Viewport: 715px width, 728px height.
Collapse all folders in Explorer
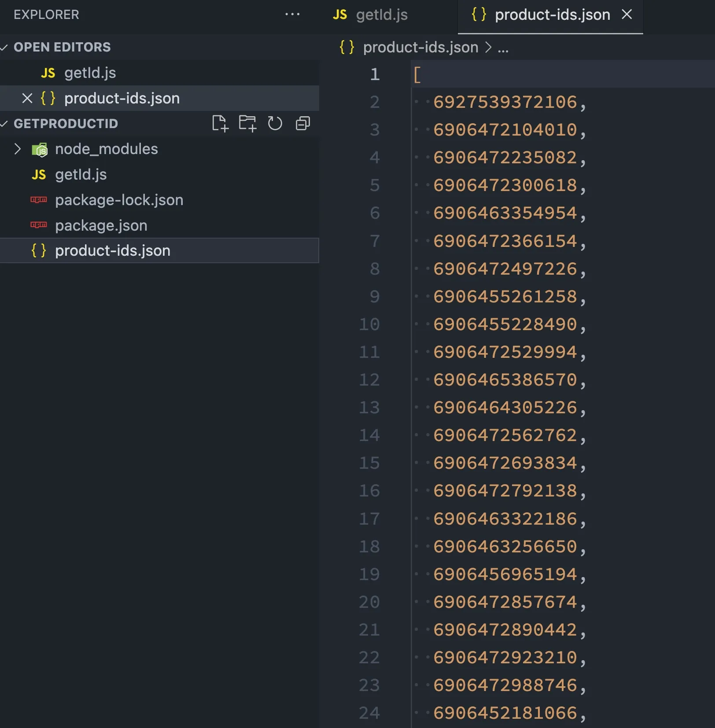click(x=303, y=124)
